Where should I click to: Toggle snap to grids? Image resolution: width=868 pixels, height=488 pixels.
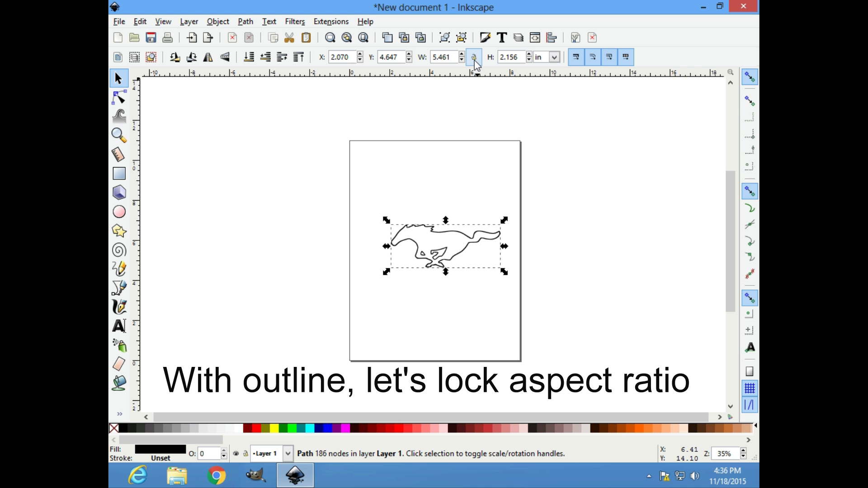pos(750,388)
